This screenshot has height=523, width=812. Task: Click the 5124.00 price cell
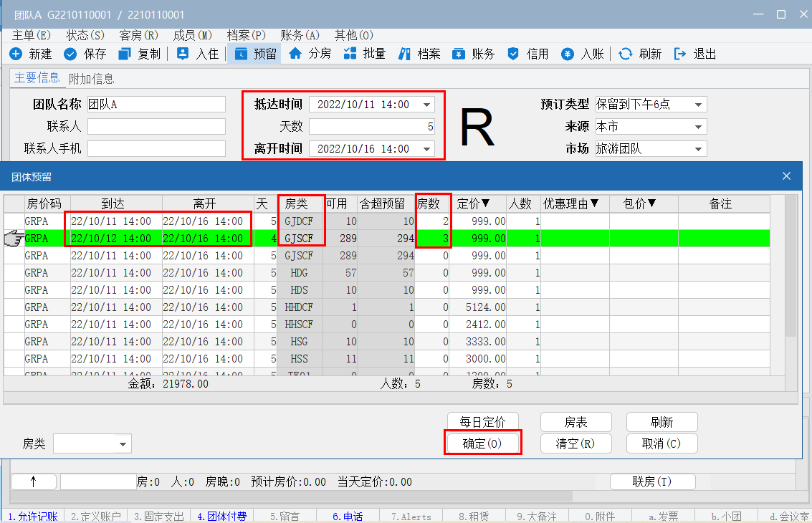[478, 307]
